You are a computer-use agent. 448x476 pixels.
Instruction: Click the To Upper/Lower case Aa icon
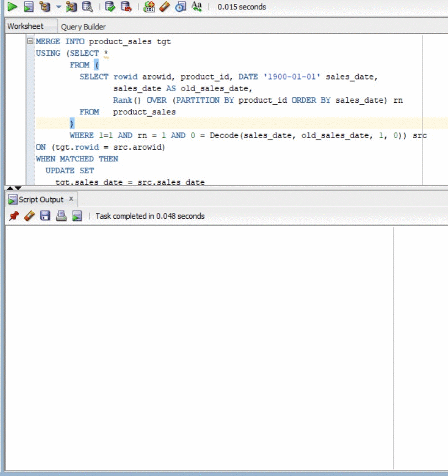[196, 7]
